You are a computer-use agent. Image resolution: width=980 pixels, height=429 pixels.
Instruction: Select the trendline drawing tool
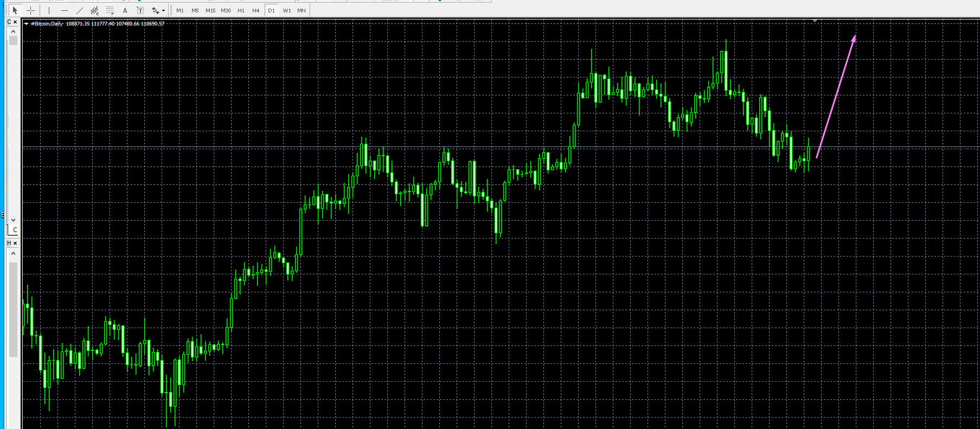[x=80, y=10]
